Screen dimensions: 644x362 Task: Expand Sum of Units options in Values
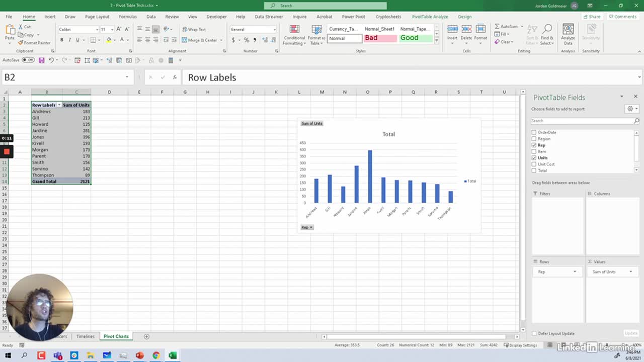coord(631,271)
